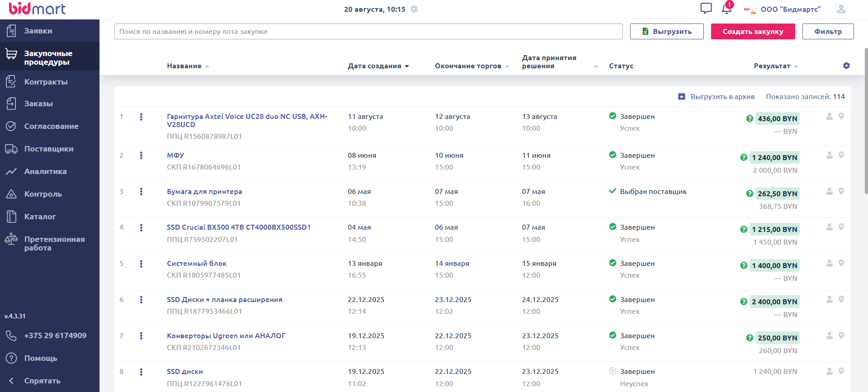The image size is (868, 392).
Task: Click 250,00 BYN result badge
Action: (x=778, y=338)
